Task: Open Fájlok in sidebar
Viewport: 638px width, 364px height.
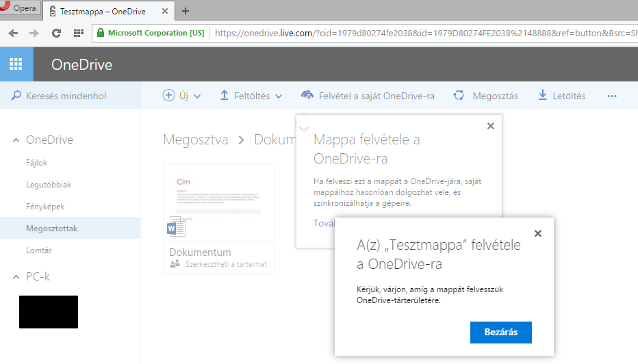Action: pos(36,163)
